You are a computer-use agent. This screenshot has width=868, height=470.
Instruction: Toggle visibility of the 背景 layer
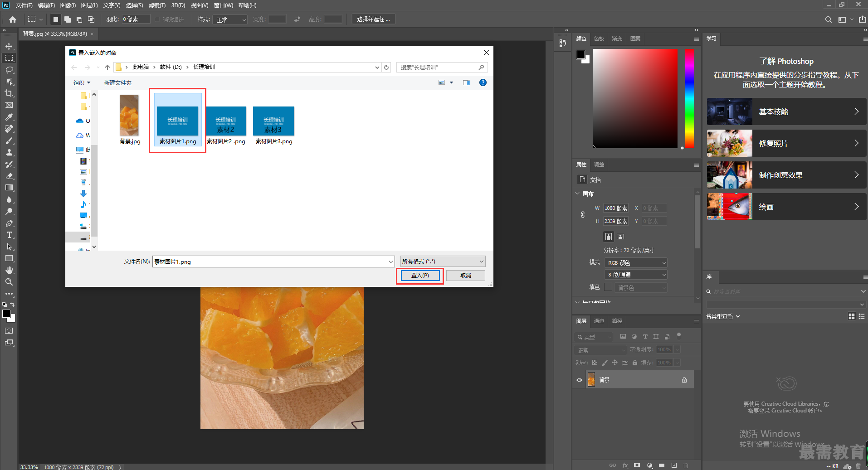pyautogui.click(x=579, y=380)
